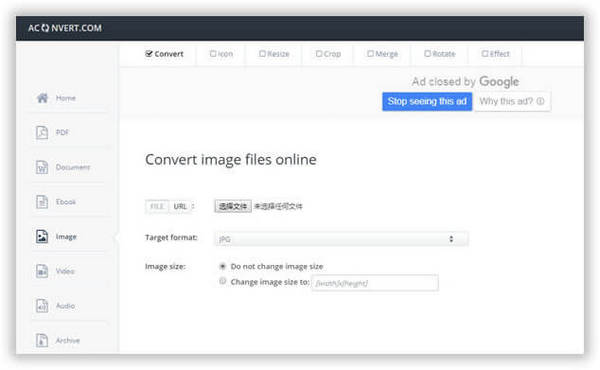This screenshot has width=600, height=370.
Task: Switch to the Effect tab
Action: (x=496, y=54)
